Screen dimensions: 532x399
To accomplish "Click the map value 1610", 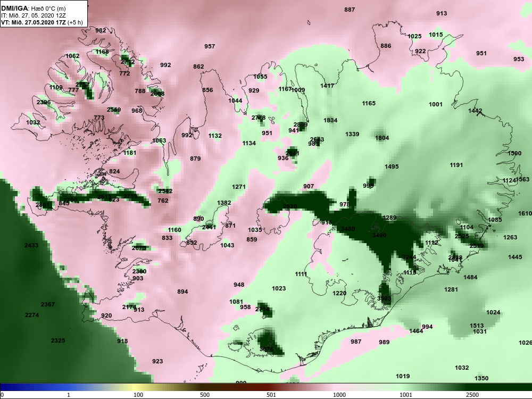I will click(525, 213).
